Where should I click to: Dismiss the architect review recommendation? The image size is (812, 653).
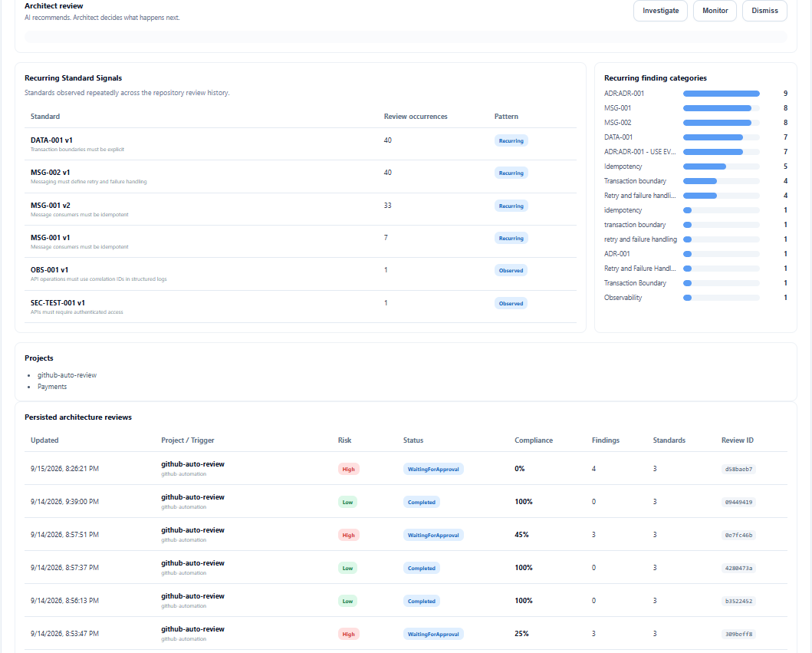pyautogui.click(x=764, y=11)
